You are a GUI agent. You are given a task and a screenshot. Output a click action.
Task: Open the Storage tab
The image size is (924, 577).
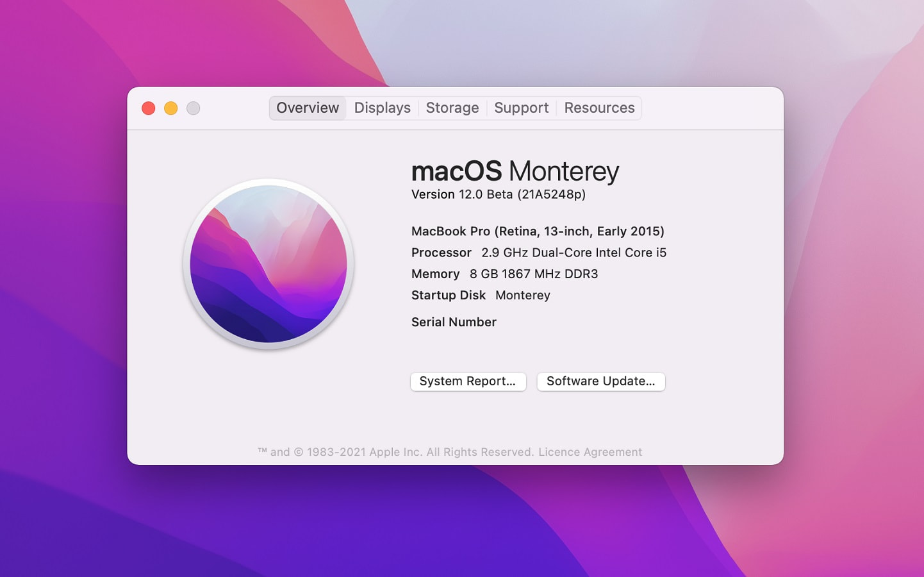452,108
